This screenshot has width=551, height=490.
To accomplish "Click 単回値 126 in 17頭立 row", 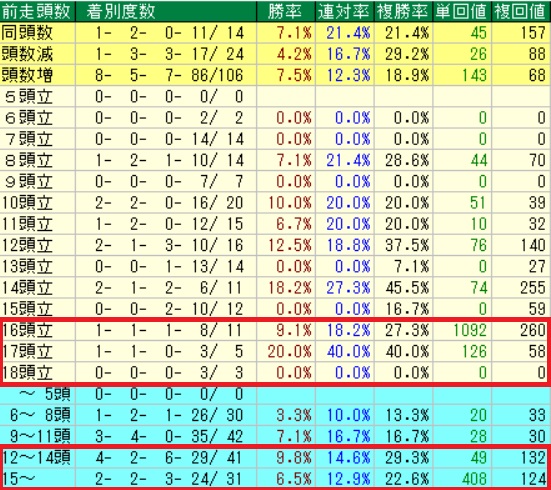I will tap(474, 351).
